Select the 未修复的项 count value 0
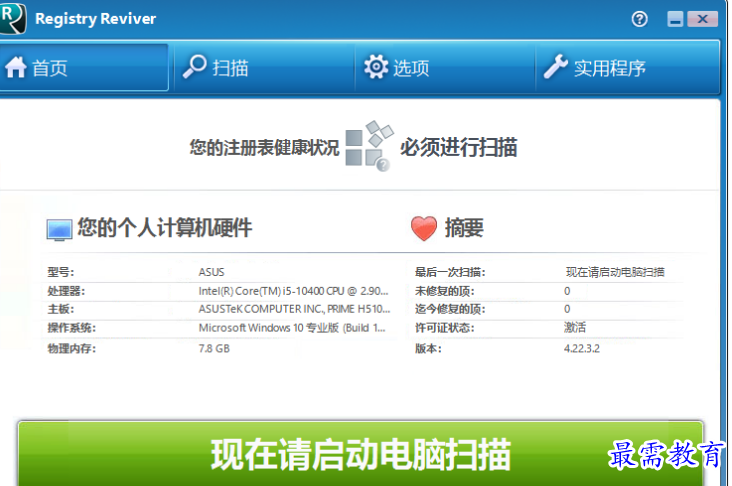 (567, 291)
